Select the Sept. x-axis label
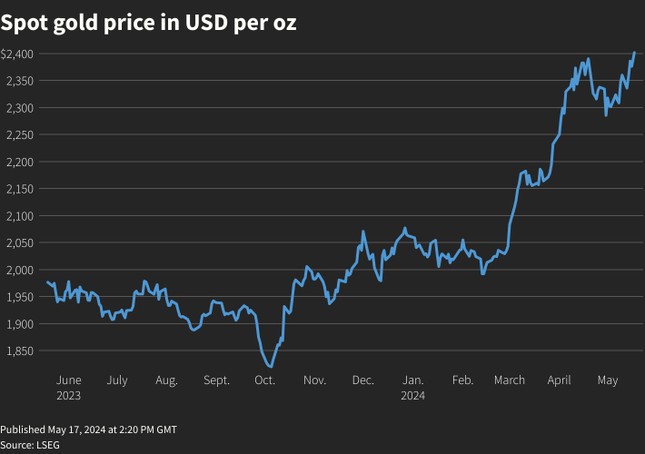 tap(216, 381)
